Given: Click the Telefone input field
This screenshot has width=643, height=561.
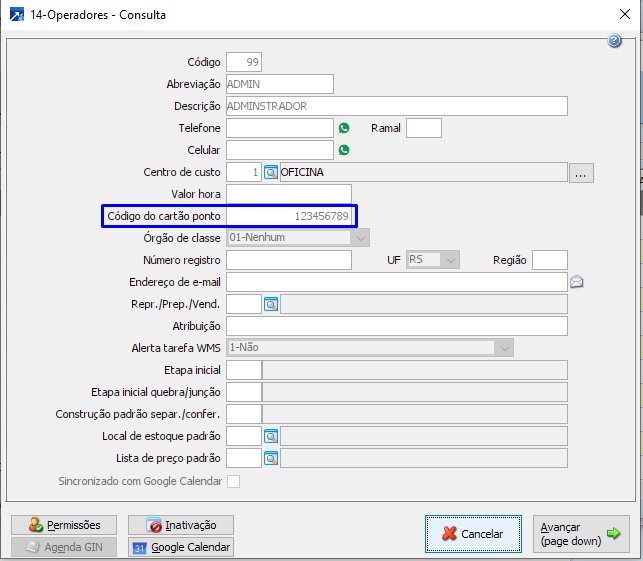Looking at the screenshot, I should pyautogui.click(x=280, y=128).
